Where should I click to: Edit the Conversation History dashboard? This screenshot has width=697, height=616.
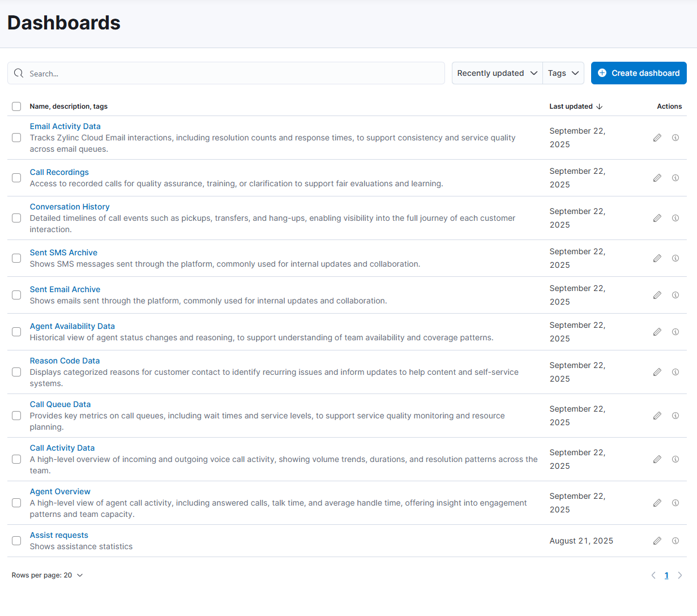click(657, 218)
